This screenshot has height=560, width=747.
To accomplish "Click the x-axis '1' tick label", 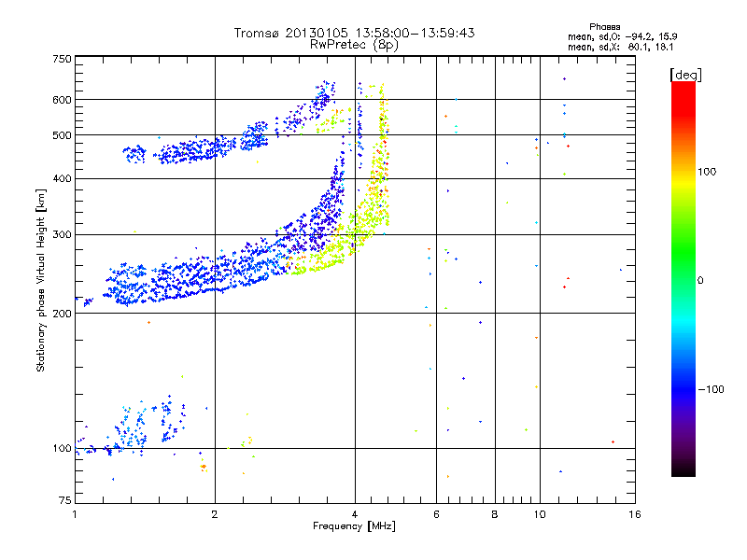I will click(75, 514).
